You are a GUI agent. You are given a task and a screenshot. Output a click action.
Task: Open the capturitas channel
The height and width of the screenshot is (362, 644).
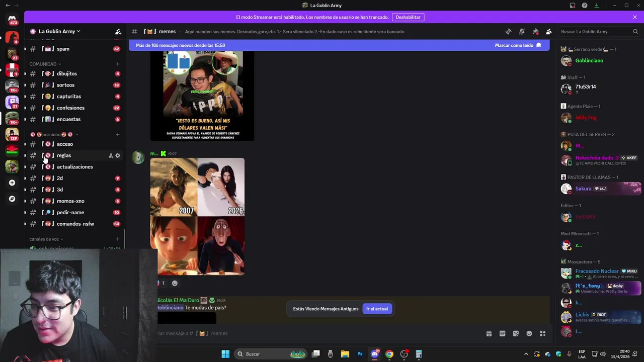74,97
